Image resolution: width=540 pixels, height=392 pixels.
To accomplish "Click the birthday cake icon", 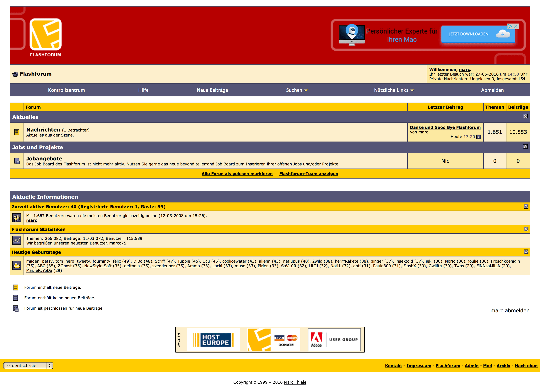I will (x=17, y=265).
